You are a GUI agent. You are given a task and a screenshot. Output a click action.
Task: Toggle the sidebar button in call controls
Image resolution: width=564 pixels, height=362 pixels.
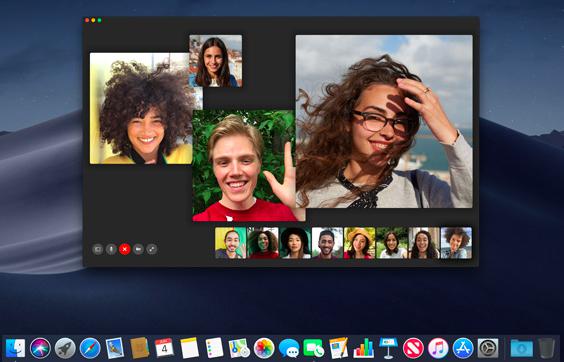click(97, 249)
